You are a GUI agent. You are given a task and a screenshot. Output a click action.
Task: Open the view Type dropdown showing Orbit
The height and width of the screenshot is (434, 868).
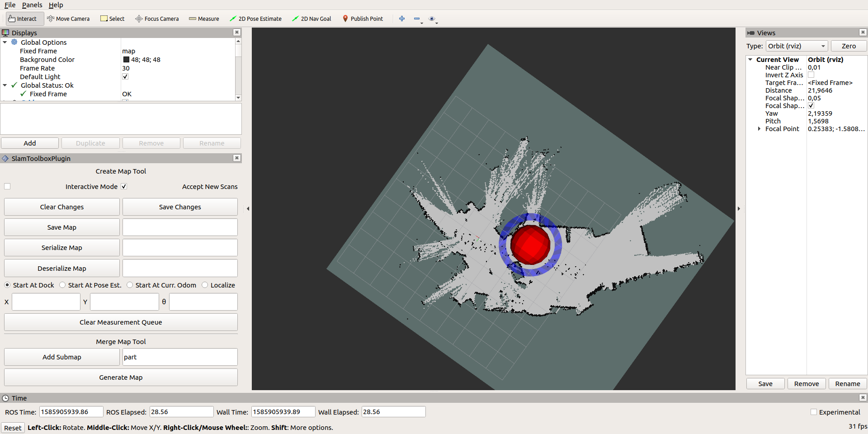point(797,46)
